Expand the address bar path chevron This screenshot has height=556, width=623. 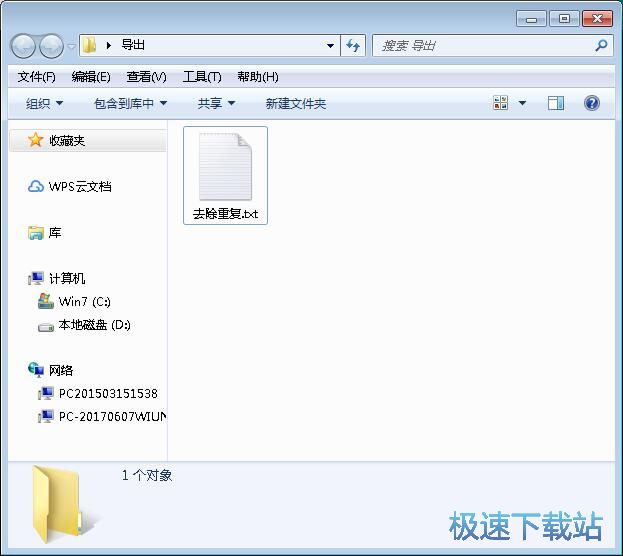click(x=108, y=45)
